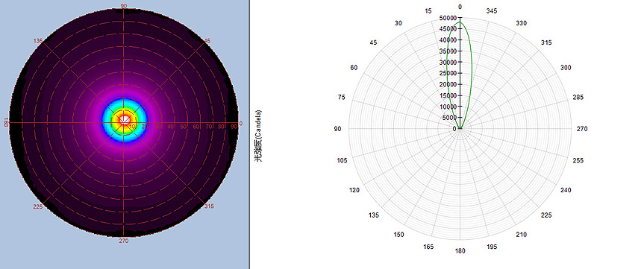Click the white hotspot center of the raster map
The image size is (644, 269).
click(x=125, y=120)
